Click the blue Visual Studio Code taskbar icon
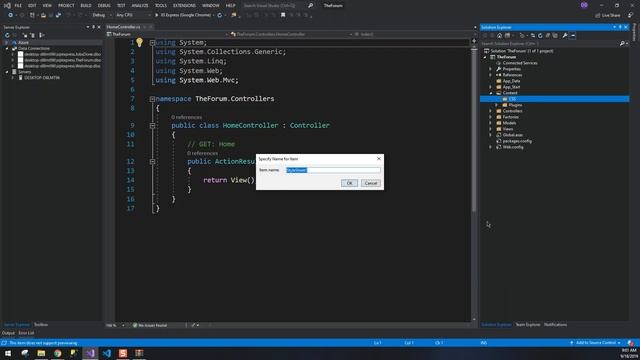 click(x=107, y=353)
